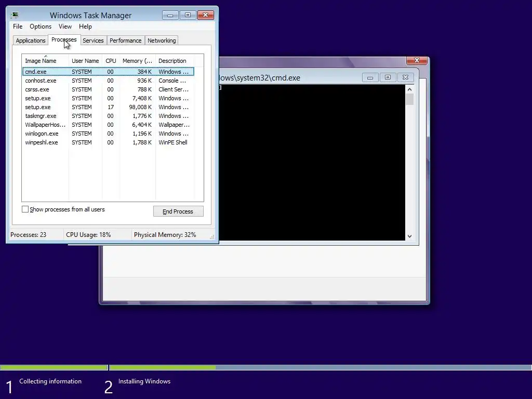Close the Windows Setup dialog behind cmd
This screenshot has width=532, height=399.
[417, 60]
